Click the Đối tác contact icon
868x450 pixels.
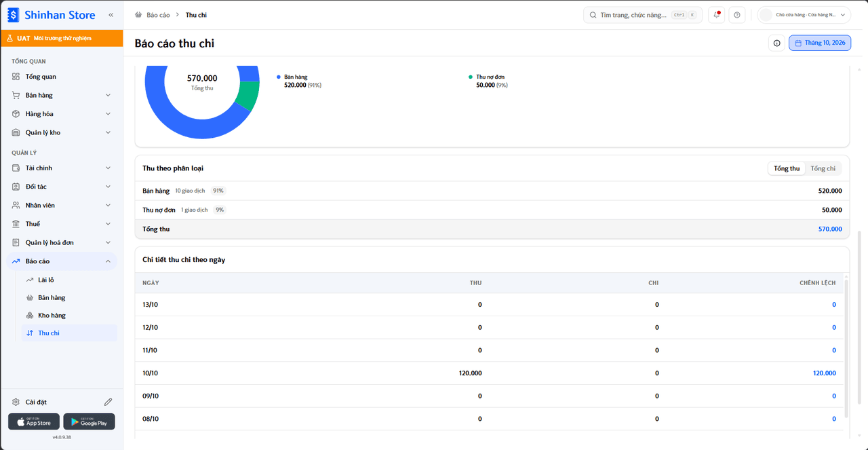coord(16,187)
